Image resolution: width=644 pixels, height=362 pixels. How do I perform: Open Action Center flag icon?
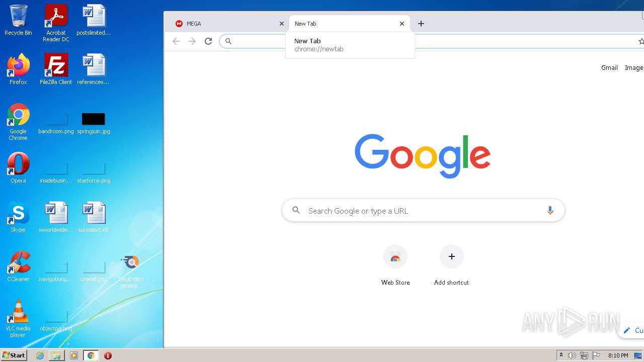(596, 355)
